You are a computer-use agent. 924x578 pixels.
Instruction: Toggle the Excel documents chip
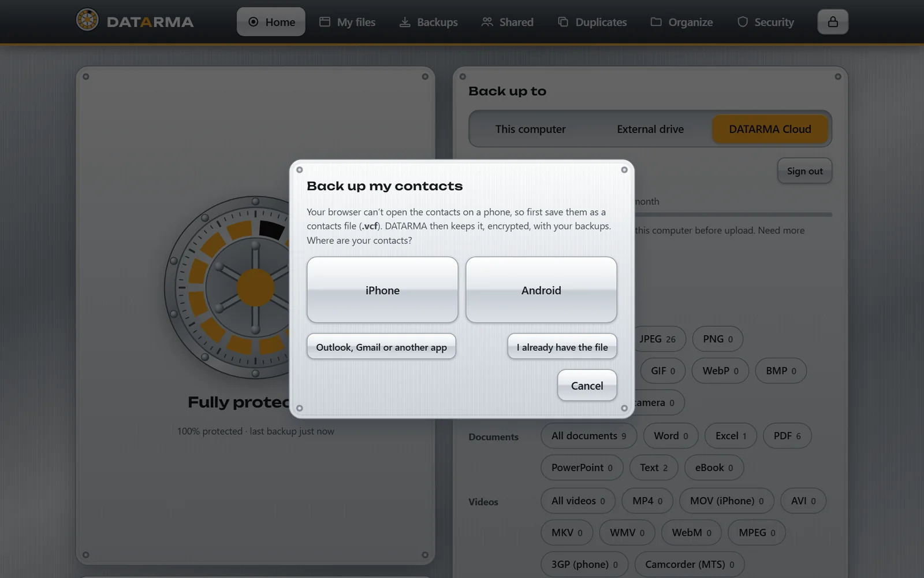pyautogui.click(x=731, y=436)
